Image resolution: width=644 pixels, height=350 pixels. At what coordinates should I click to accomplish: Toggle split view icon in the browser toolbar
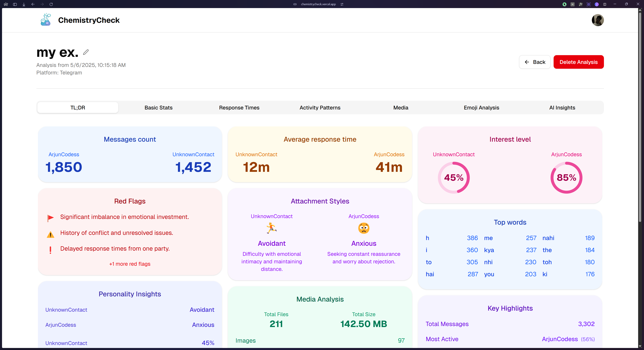tap(604, 4)
